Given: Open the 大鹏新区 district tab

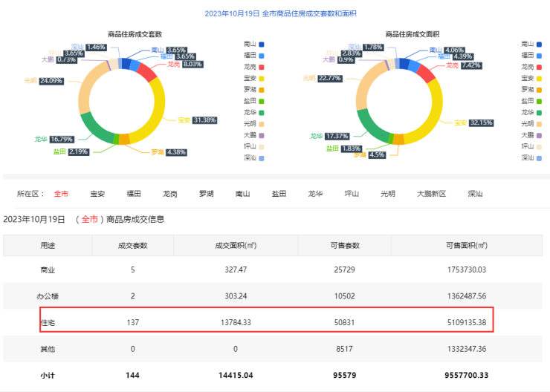Looking at the screenshot, I should (x=431, y=194).
